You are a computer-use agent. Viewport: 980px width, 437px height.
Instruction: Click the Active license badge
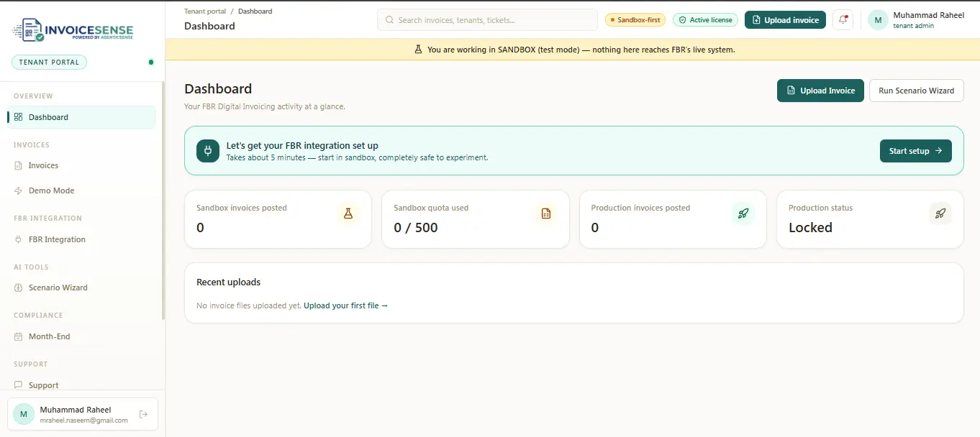point(706,20)
